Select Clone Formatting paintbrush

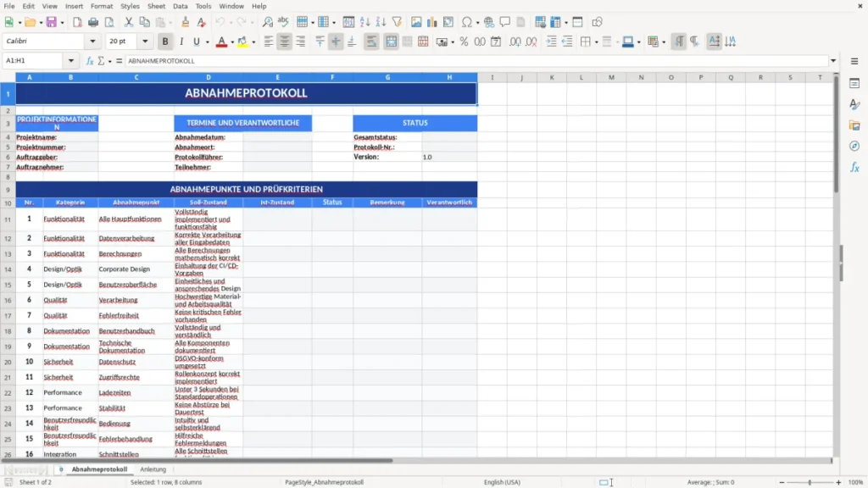185,22
